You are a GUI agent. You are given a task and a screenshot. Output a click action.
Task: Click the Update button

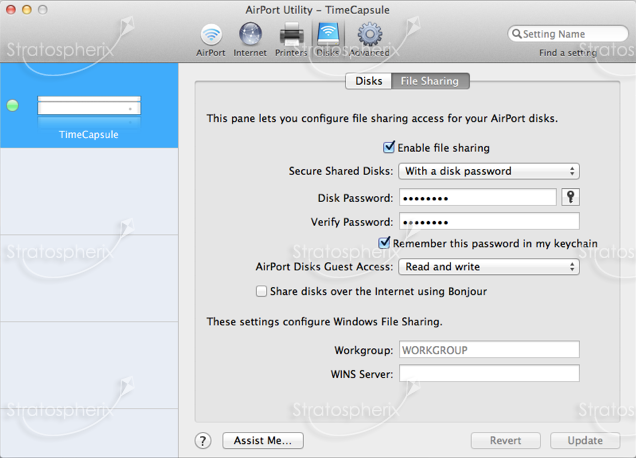(x=585, y=441)
